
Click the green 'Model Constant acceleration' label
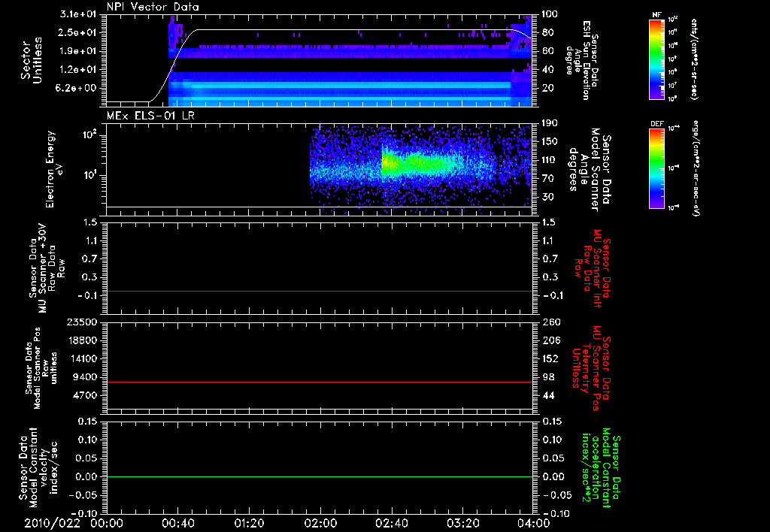(x=601, y=468)
